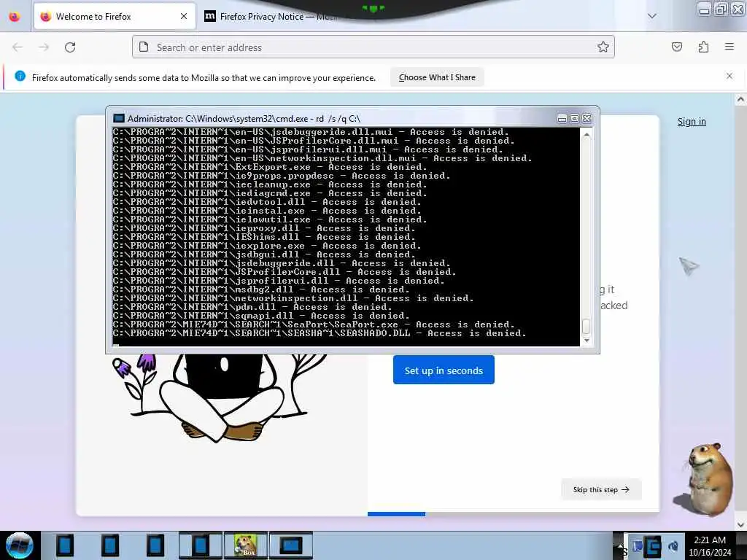Click the ExtExport.exe access denied line
The height and width of the screenshot is (560, 747).
pos(270,167)
